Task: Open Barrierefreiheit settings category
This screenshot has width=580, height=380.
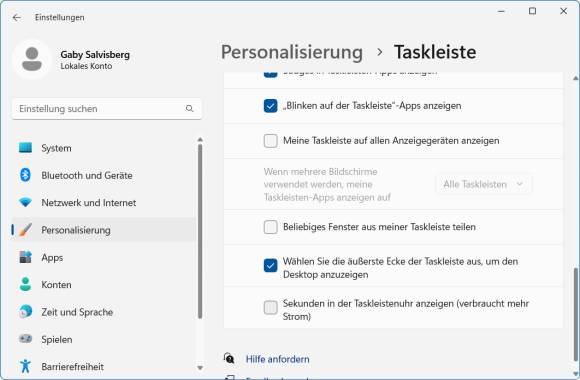Action: tap(104, 367)
